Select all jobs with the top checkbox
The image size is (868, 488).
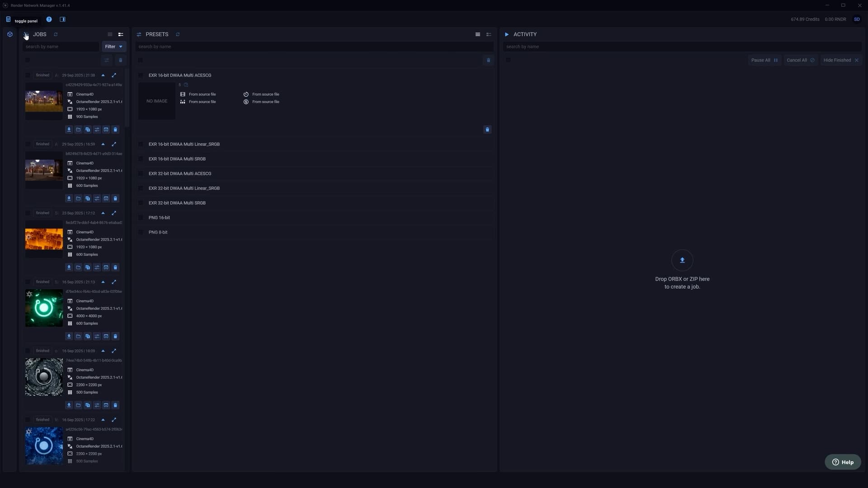click(x=28, y=60)
